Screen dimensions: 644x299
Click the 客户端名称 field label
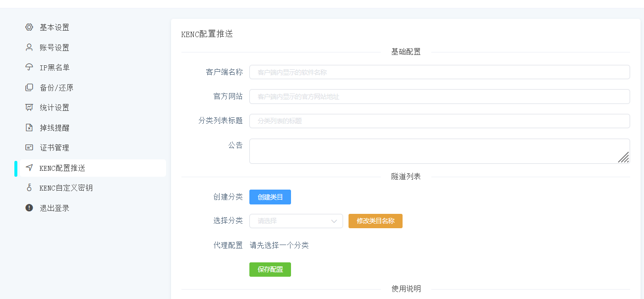click(x=224, y=72)
